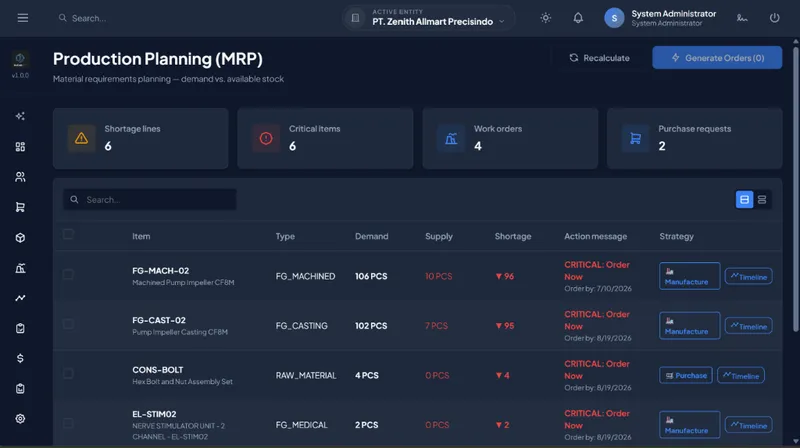Select the EL-STIM02 row checkbox
This screenshot has height=448, width=800.
68,423
